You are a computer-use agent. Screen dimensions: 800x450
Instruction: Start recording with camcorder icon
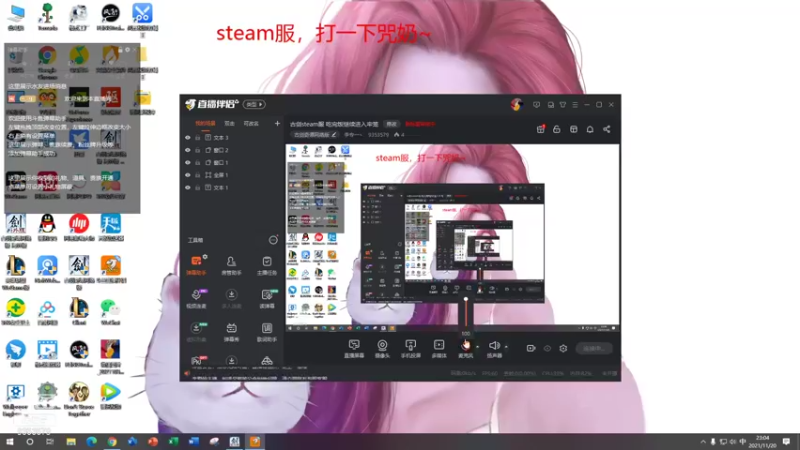pos(531,348)
